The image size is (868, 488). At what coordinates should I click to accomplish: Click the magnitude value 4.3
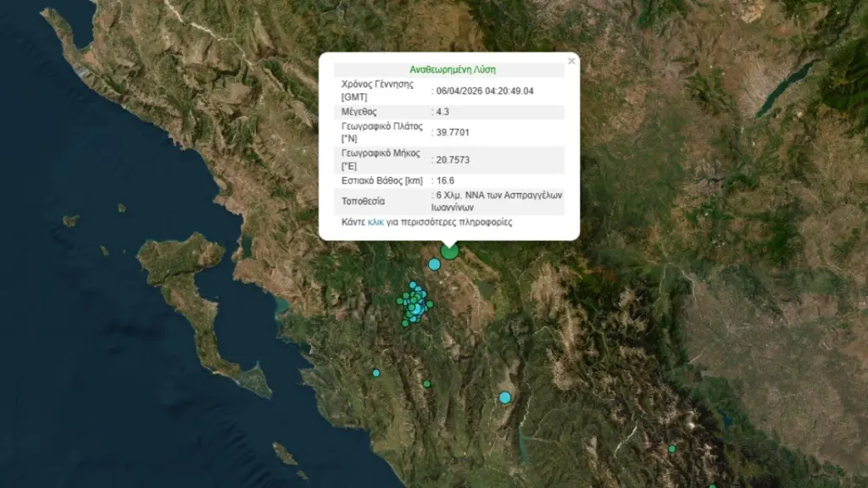click(443, 112)
